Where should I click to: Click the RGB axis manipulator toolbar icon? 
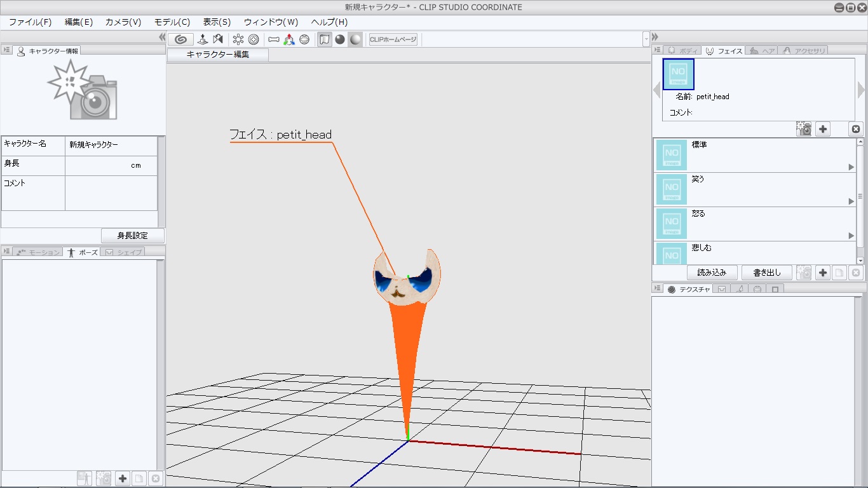pos(289,39)
